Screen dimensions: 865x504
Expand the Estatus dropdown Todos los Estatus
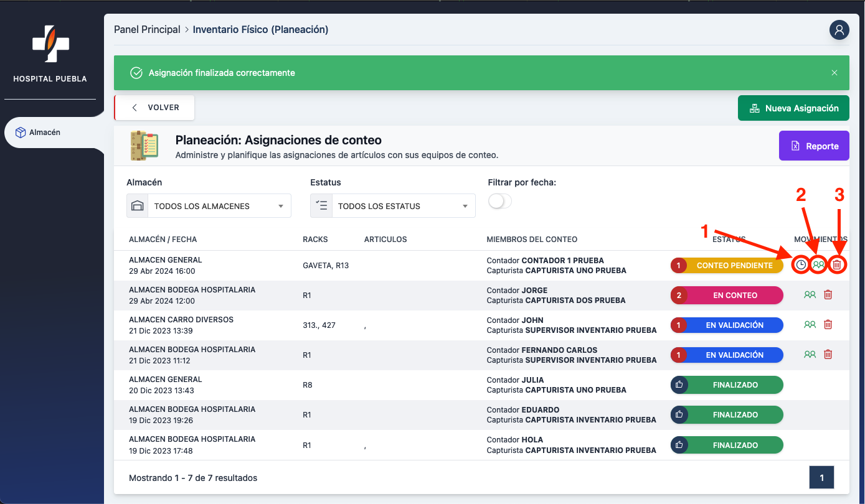392,206
